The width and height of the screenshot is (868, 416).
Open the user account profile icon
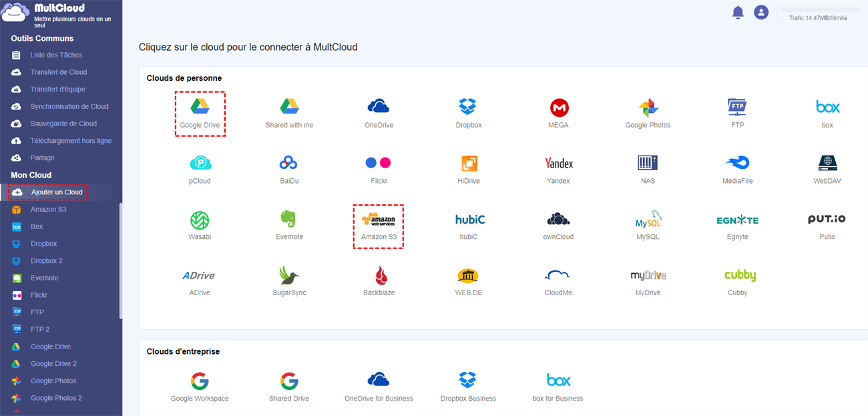(x=761, y=13)
